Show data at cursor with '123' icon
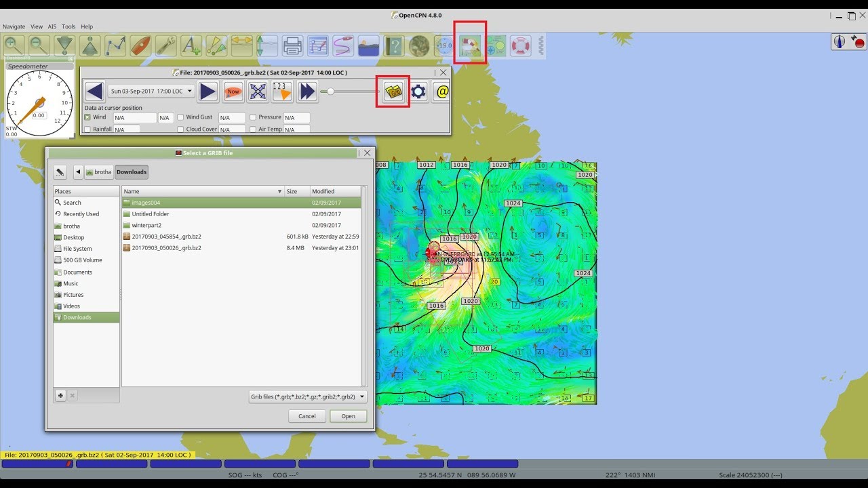 click(x=282, y=91)
